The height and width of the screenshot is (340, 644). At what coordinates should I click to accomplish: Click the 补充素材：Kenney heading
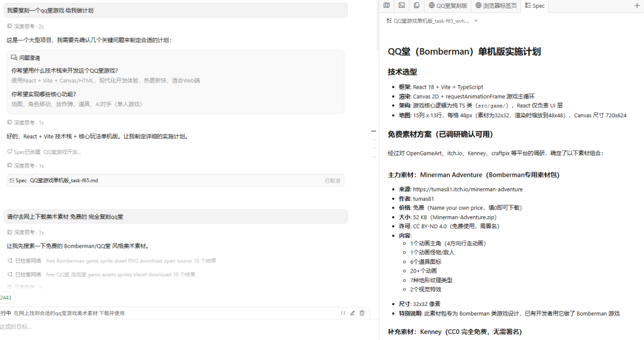click(454, 332)
